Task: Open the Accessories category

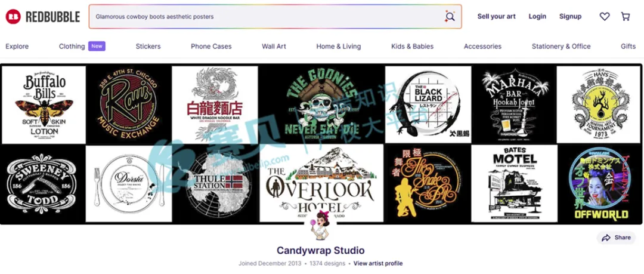Action: point(482,47)
